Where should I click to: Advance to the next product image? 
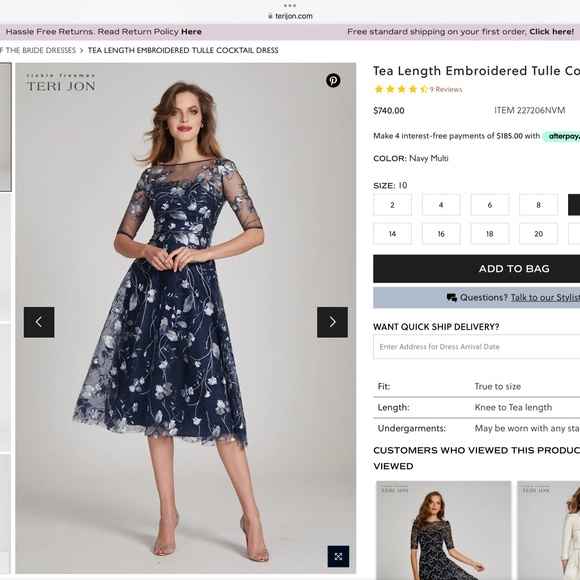332,322
